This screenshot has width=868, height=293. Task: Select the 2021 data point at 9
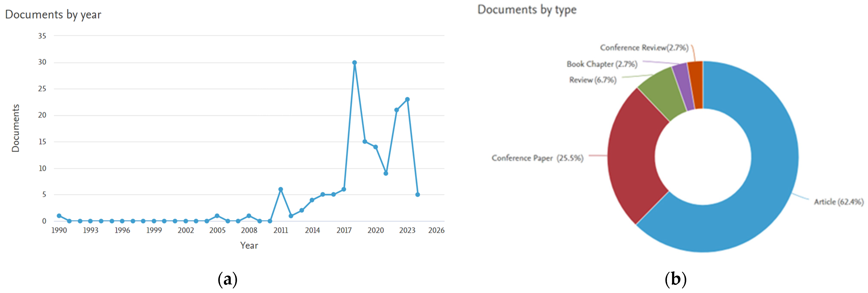pos(386,173)
